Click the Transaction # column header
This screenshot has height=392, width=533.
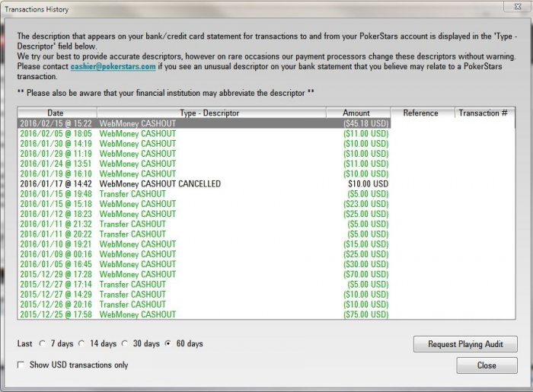(x=485, y=113)
